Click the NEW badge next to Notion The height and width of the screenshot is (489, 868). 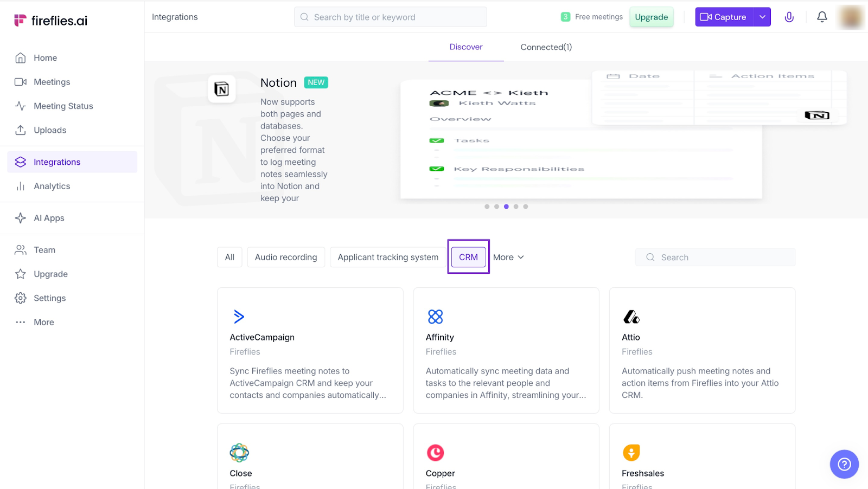click(x=316, y=82)
